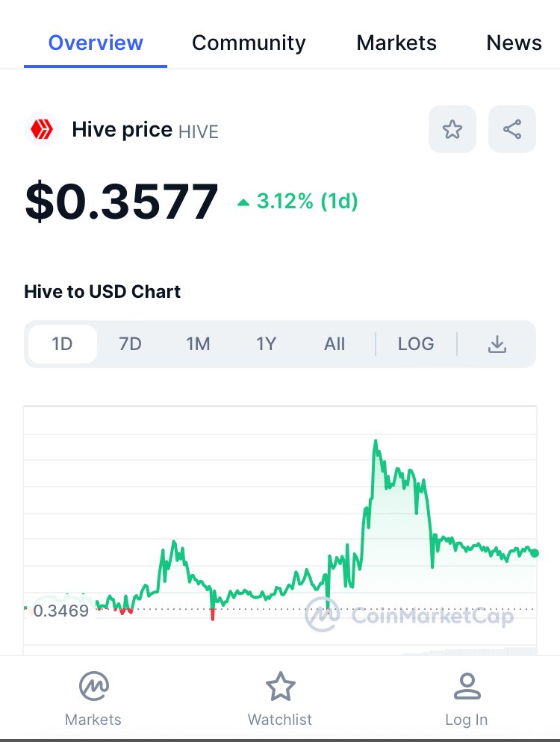560x742 pixels.
Task: Tap the chart peak on price line
Action: coord(376,441)
